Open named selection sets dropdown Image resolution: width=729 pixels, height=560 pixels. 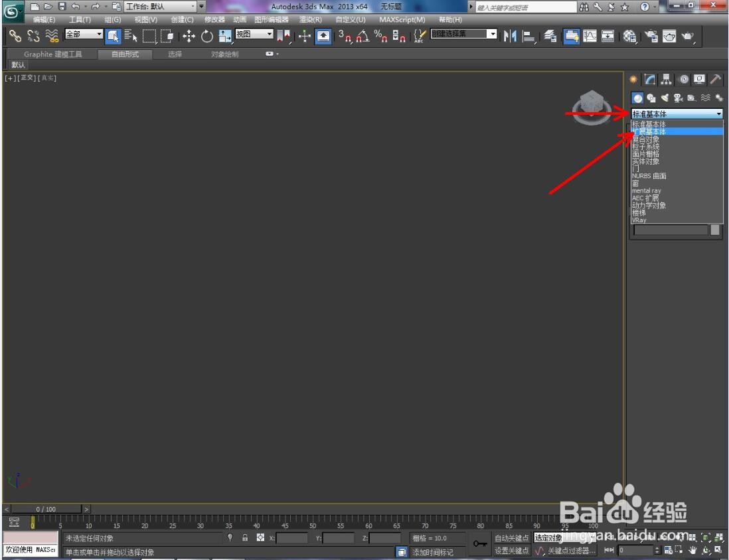pos(463,33)
